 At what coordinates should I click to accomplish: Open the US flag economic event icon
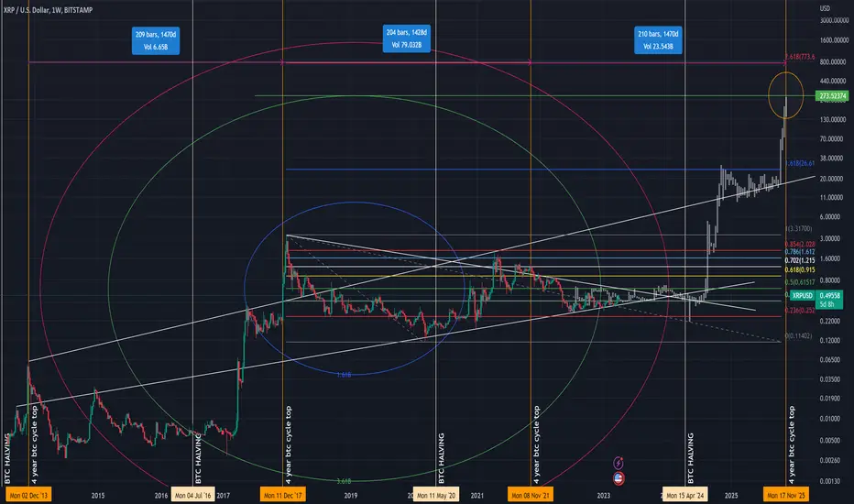point(619,479)
